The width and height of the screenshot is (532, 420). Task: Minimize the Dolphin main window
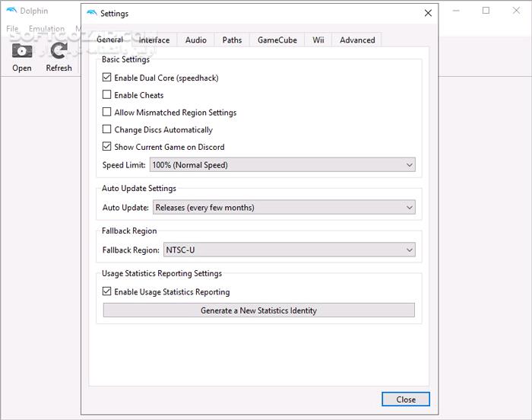(x=456, y=11)
